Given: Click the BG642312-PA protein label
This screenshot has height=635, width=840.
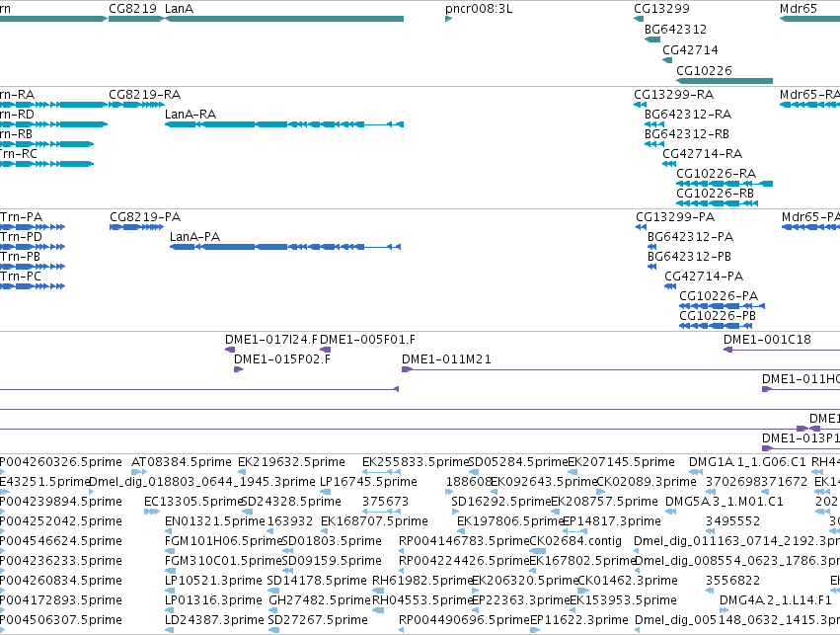Looking at the screenshot, I should pos(691,237).
